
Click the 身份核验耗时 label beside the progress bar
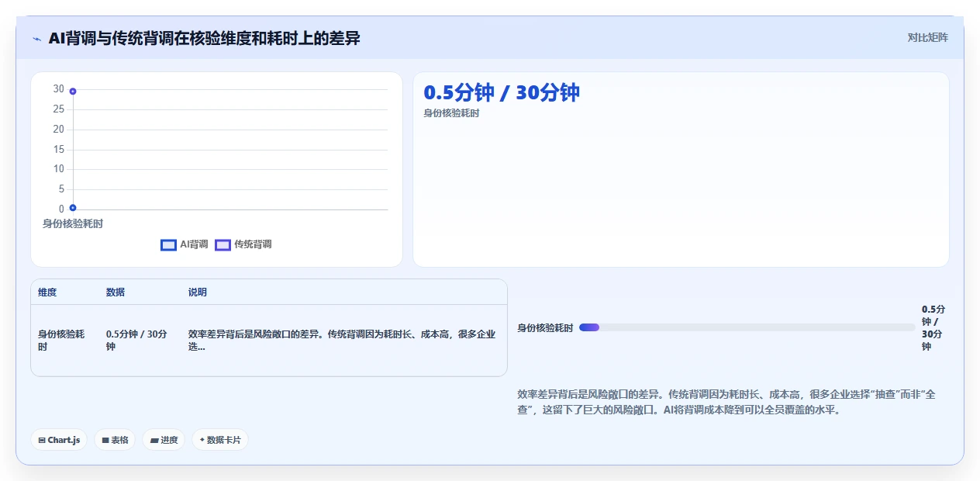[545, 328]
